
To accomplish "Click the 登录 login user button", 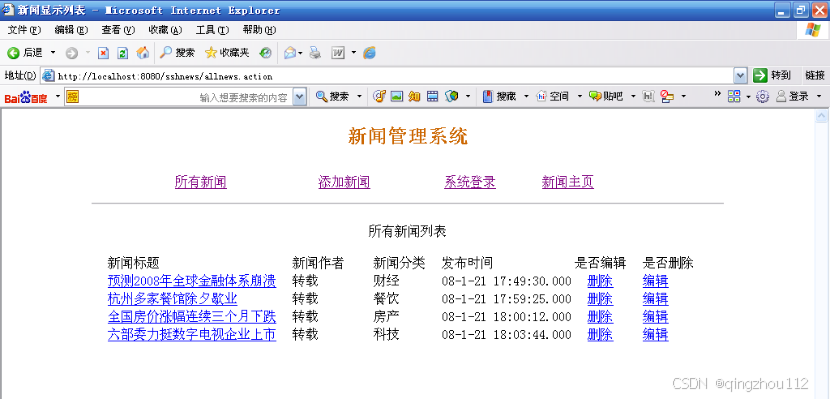I will tap(792, 96).
